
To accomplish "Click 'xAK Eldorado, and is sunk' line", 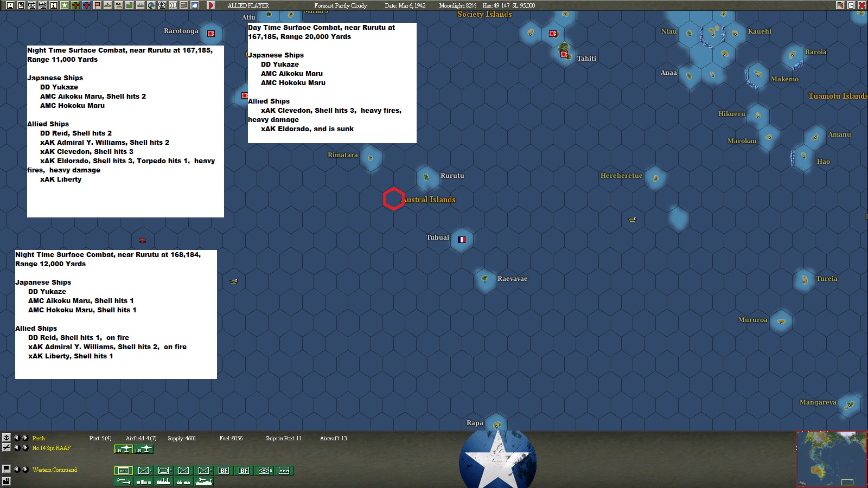I will [x=307, y=129].
